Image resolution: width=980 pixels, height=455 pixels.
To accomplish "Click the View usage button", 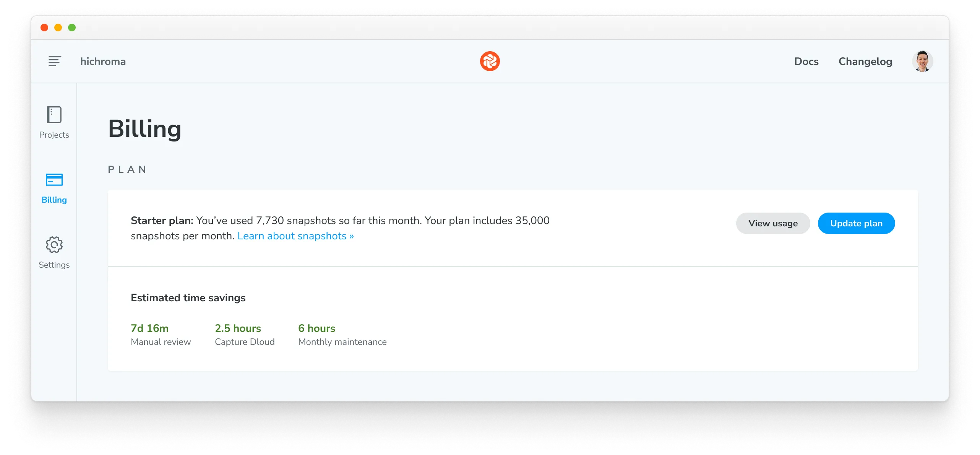I will (x=773, y=223).
